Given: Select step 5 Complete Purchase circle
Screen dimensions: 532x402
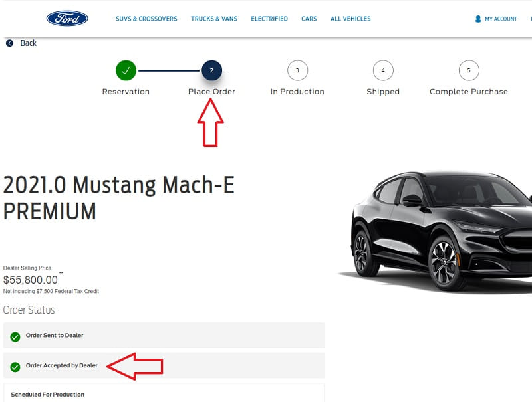Looking at the screenshot, I should pyautogui.click(x=469, y=70).
